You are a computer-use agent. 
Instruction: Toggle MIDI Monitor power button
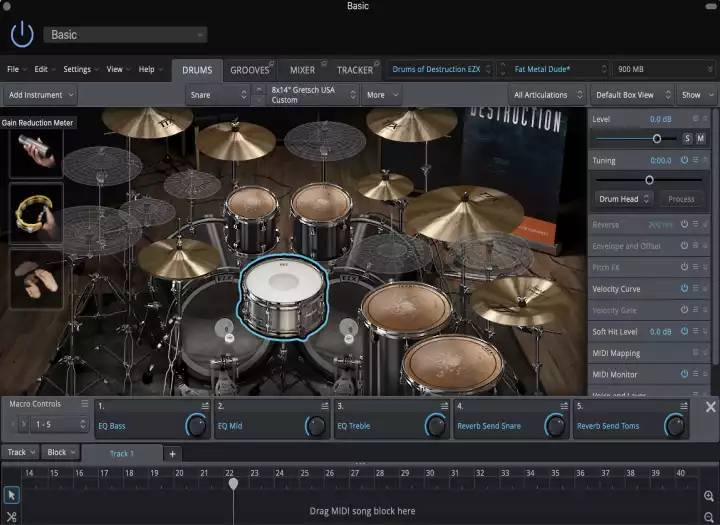click(684, 374)
